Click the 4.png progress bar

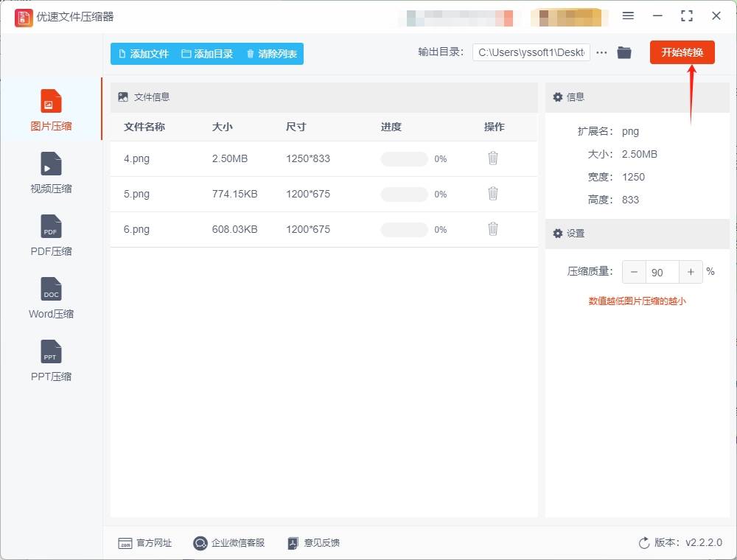click(x=404, y=159)
